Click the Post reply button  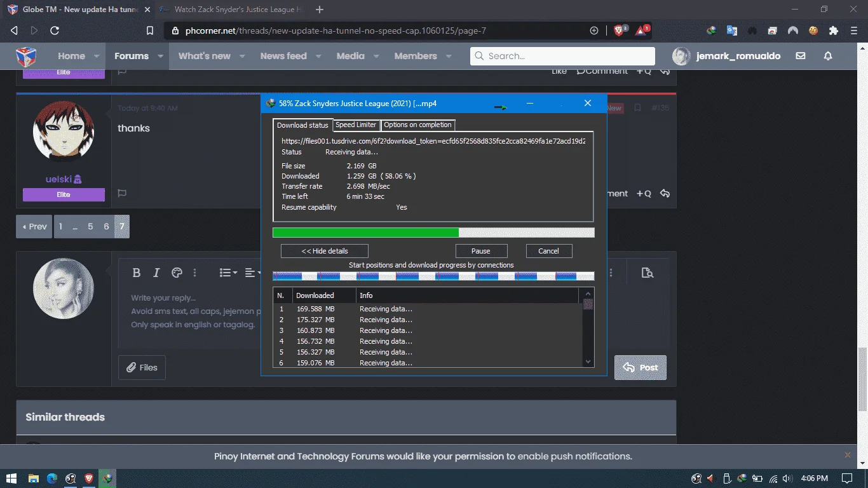click(x=641, y=367)
